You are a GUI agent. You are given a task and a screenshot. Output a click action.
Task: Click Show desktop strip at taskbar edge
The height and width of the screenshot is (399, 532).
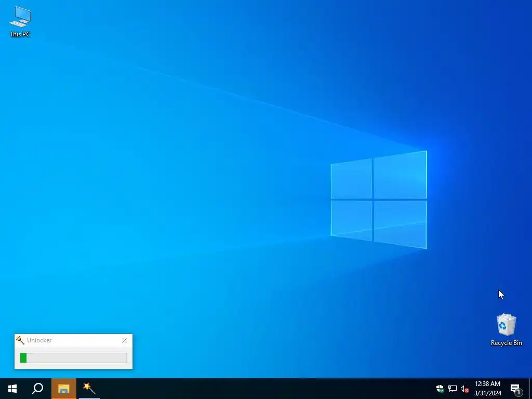(x=530, y=389)
